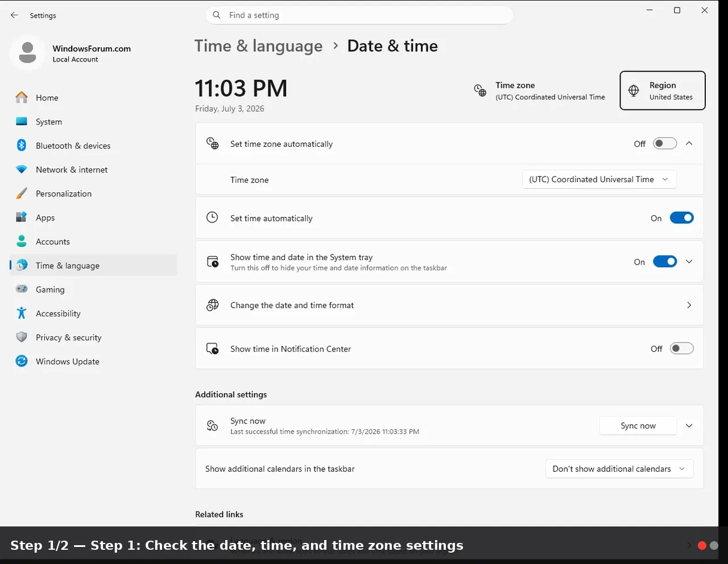
Task: Click the Accessibility figure icon
Action: (x=22, y=313)
